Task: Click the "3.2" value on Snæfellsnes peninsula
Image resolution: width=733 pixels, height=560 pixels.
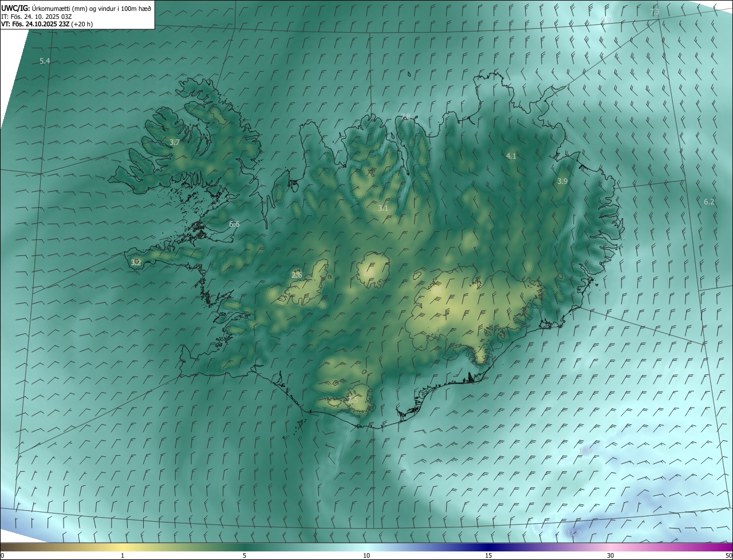Action: (x=136, y=262)
